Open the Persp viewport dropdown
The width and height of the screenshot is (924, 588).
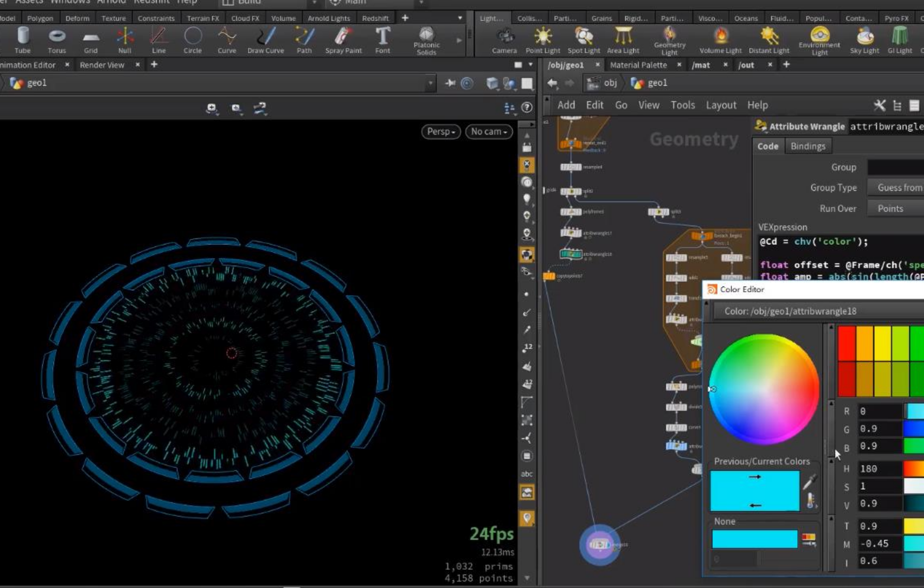point(441,131)
